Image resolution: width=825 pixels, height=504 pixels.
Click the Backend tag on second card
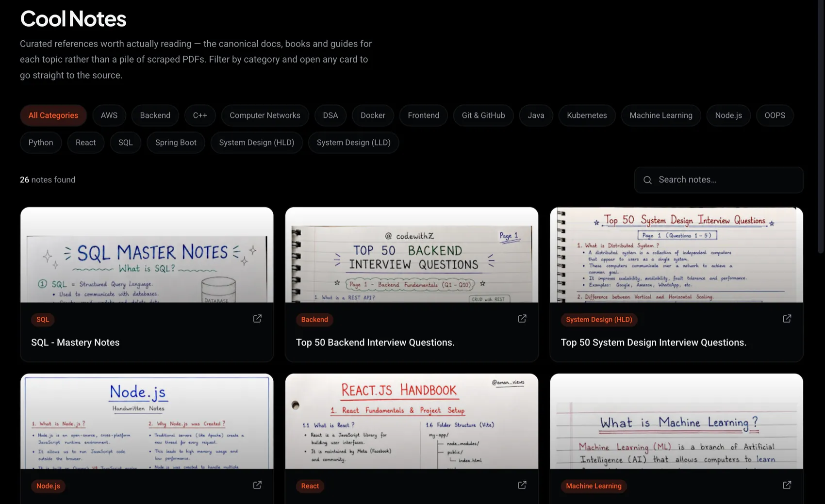(314, 320)
